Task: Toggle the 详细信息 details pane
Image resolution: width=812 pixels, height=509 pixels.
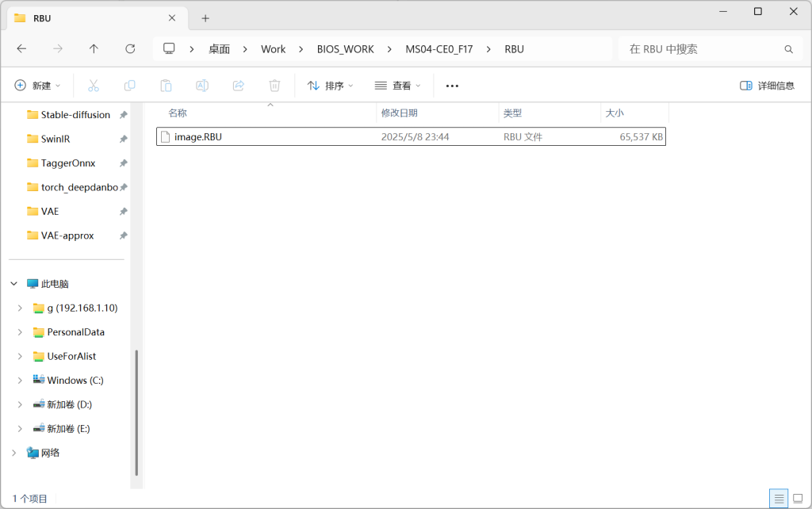Action: [767, 86]
